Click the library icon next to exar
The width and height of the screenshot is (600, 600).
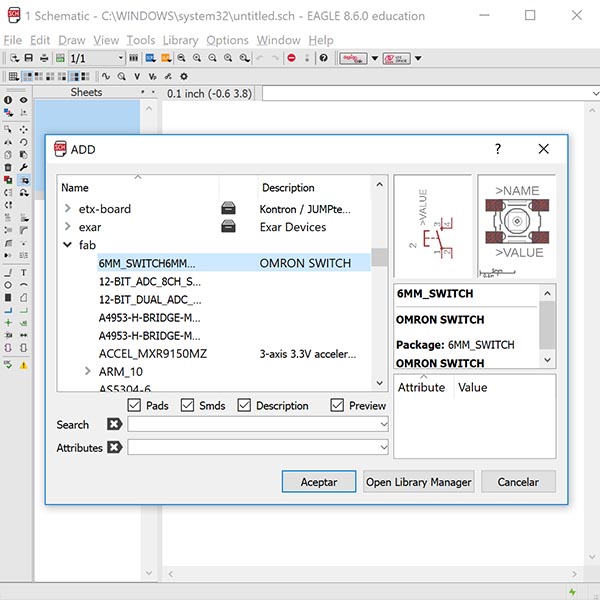point(228,227)
